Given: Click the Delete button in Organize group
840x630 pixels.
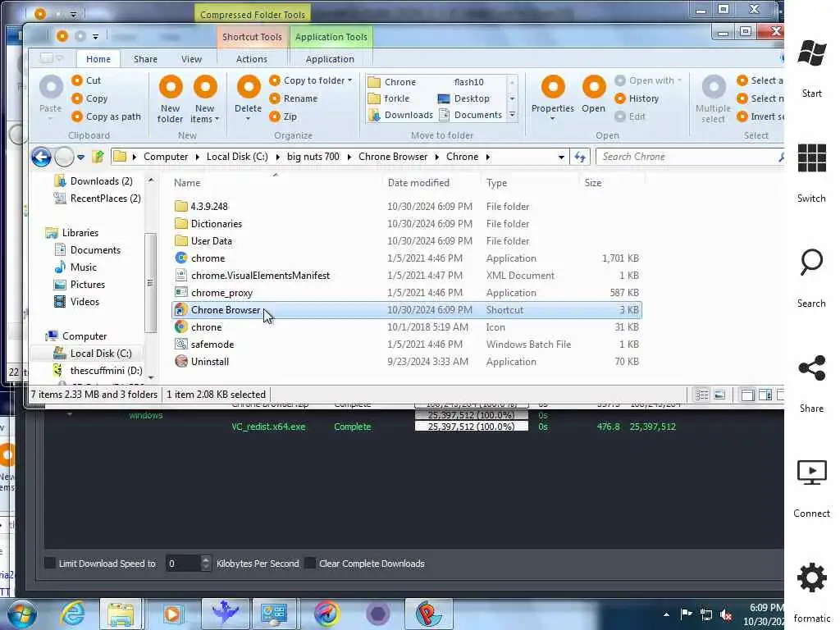Looking at the screenshot, I should pos(248,98).
